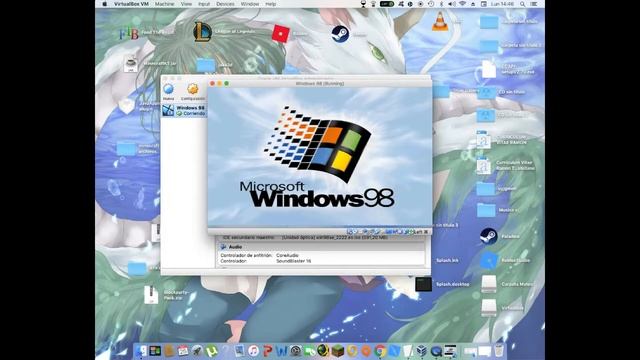Open the Roblox Studio desktop icon
The width and height of the screenshot is (640, 360).
(488, 260)
